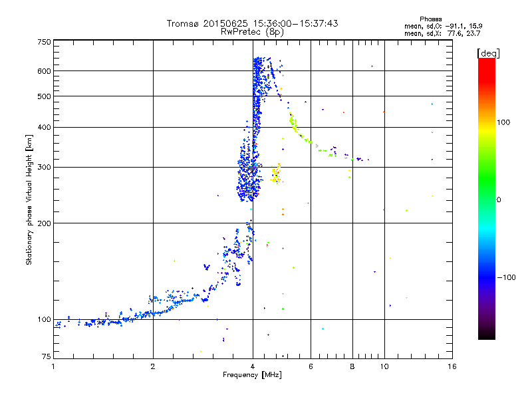This screenshot has height=399, width=532.
Task: Click the yellow-orange echo cluster near 300 km
Action: click(x=277, y=174)
